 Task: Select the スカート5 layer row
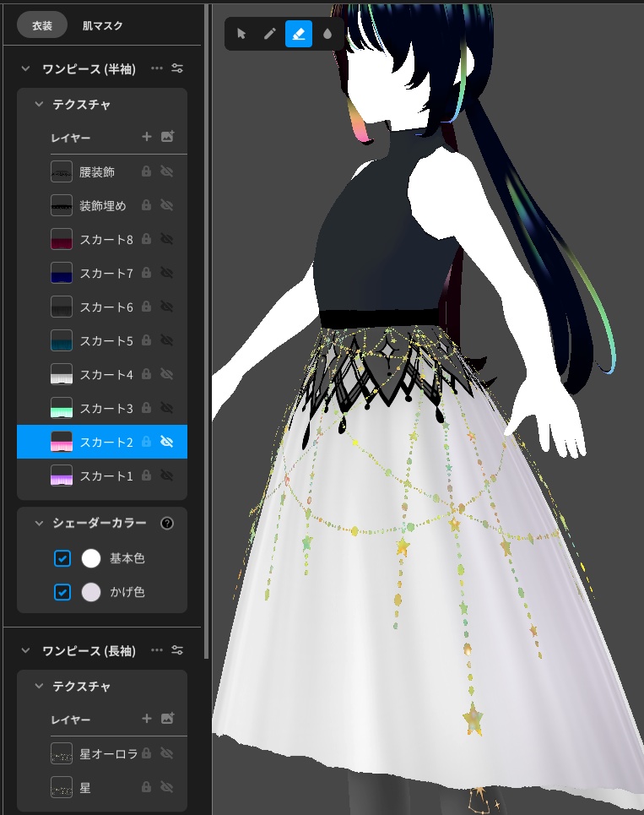(102, 340)
